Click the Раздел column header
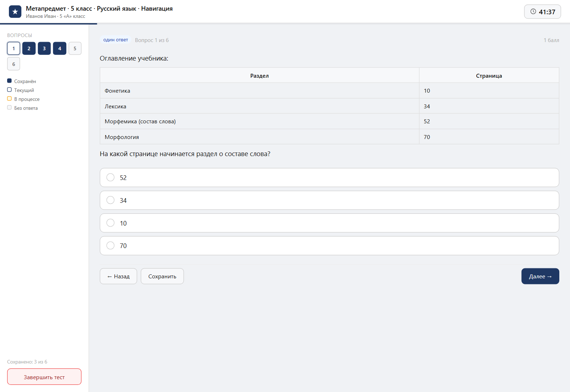Screen dimensions: 570x392 pos(259,76)
